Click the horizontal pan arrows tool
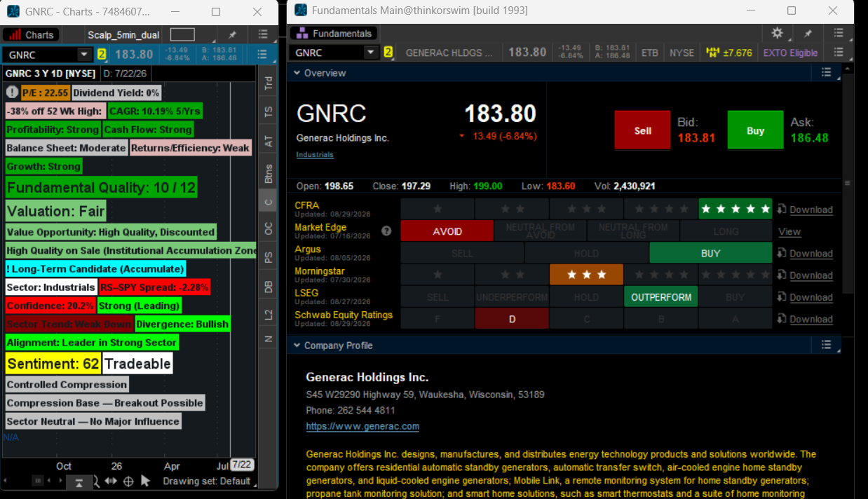Image resolution: width=868 pixels, height=499 pixels. click(x=111, y=481)
